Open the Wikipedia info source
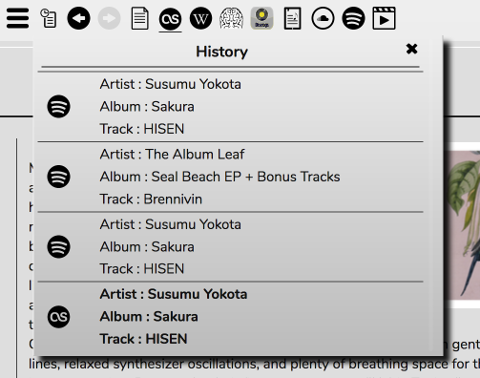Screen dimensions: 480x378 click(201, 18)
